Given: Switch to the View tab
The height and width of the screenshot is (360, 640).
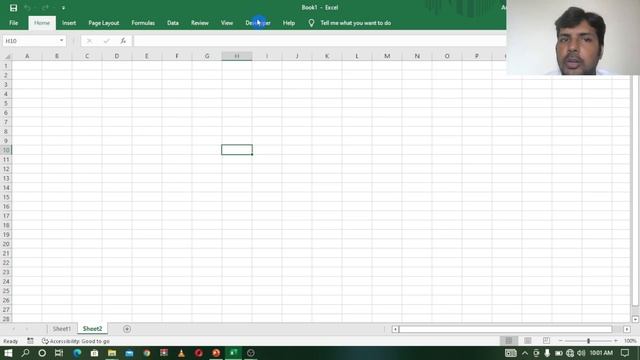Looking at the screenshot, I should point(227,23).
